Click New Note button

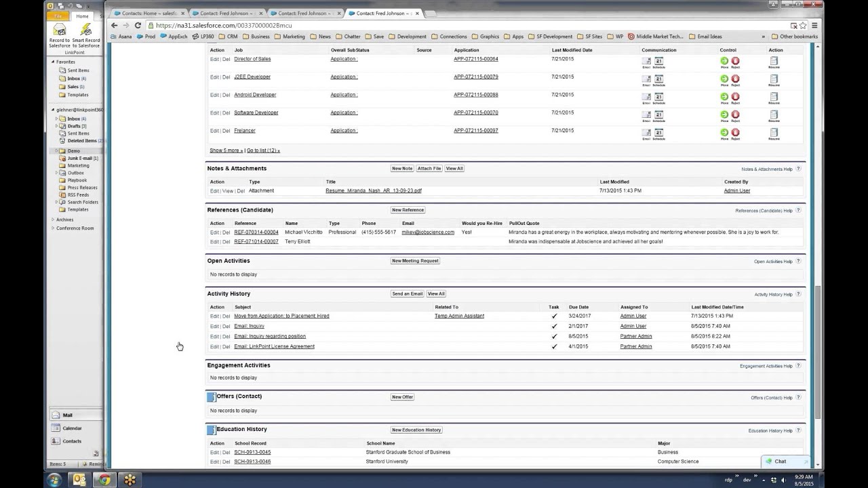point(402,169)
